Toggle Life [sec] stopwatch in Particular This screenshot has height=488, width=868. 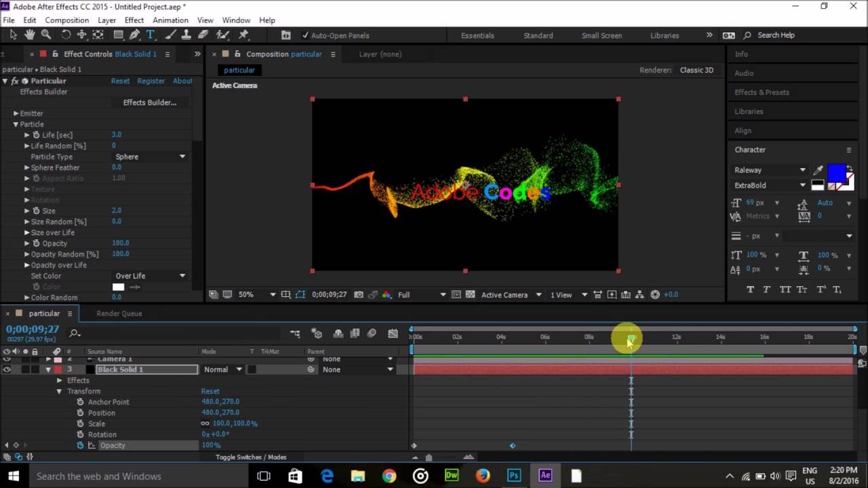[x=37, y=135]
